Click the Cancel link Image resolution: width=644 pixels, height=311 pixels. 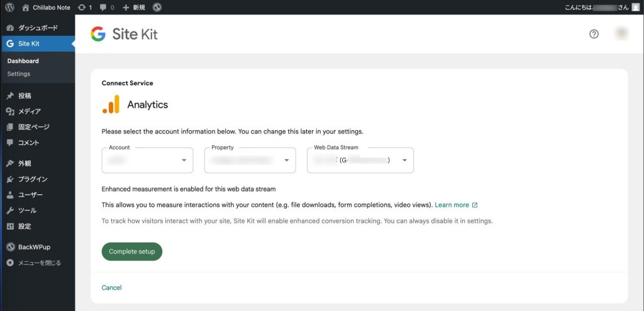111,288
